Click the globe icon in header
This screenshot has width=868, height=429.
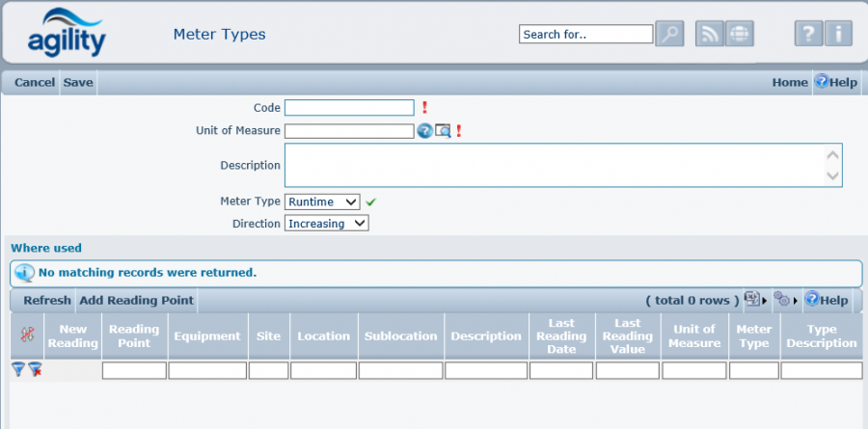(x=740, y=34)
